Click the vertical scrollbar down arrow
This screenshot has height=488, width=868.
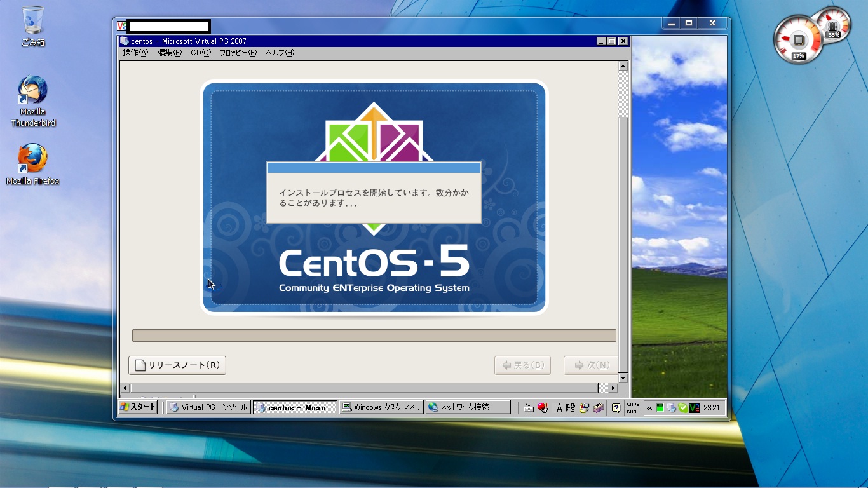point(623,377)
